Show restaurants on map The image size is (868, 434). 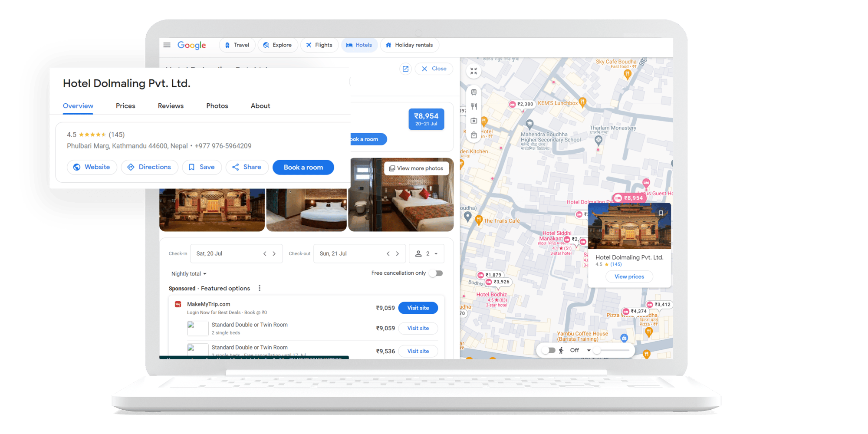click(x=474, y=106)
